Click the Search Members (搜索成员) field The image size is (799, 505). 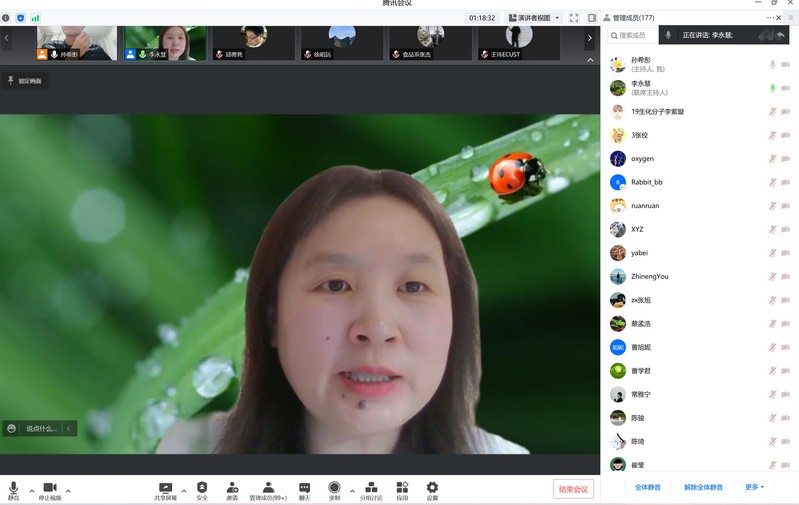point(632,35)
